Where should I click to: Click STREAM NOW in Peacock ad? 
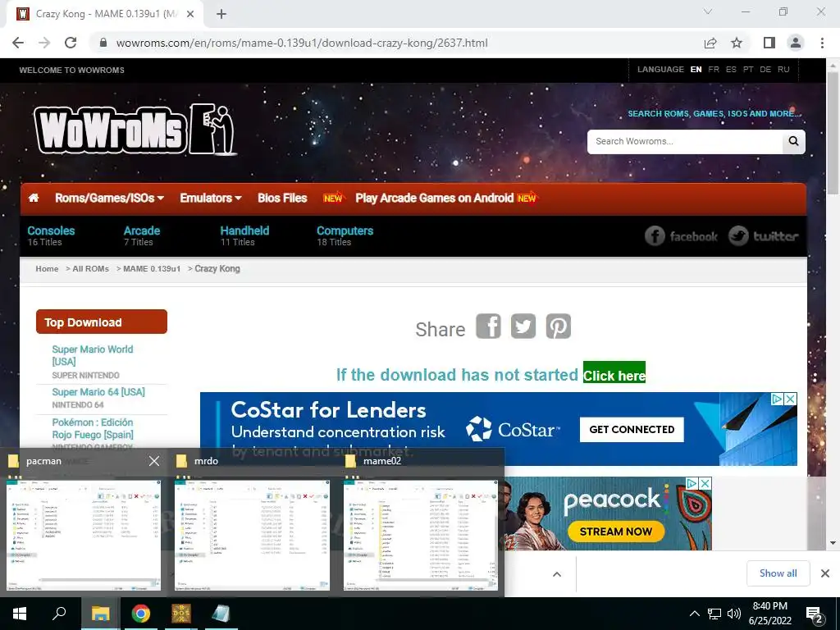pyautogui.click(x=615, y=531)
